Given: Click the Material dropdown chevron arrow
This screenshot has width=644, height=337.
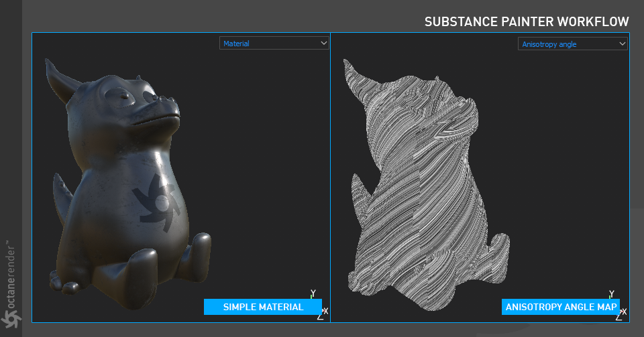Looking at the screenshot, I should coord(323,43).
